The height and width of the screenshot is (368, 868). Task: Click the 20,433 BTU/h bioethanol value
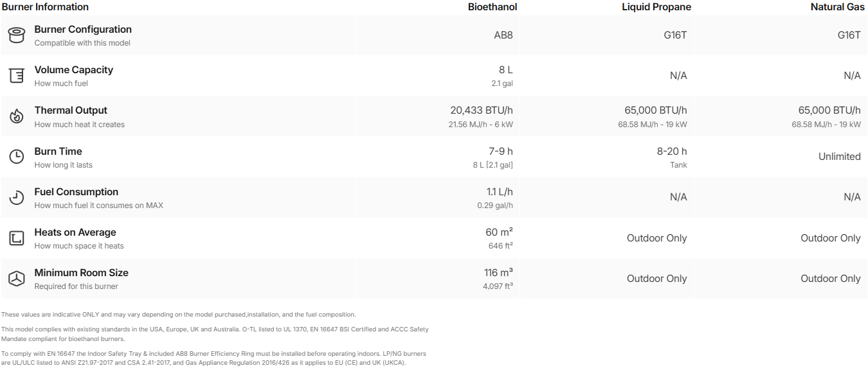(482, 110)
